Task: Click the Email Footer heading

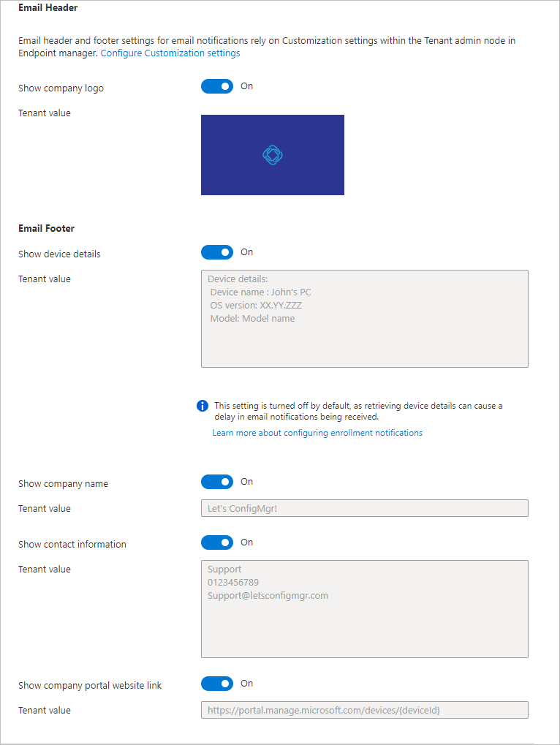Action: [x=47, y=229]
